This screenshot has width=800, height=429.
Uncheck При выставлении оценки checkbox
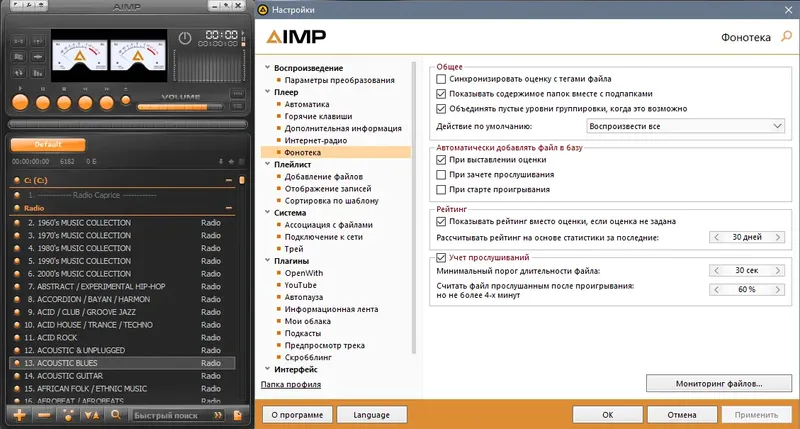[441, 160]
